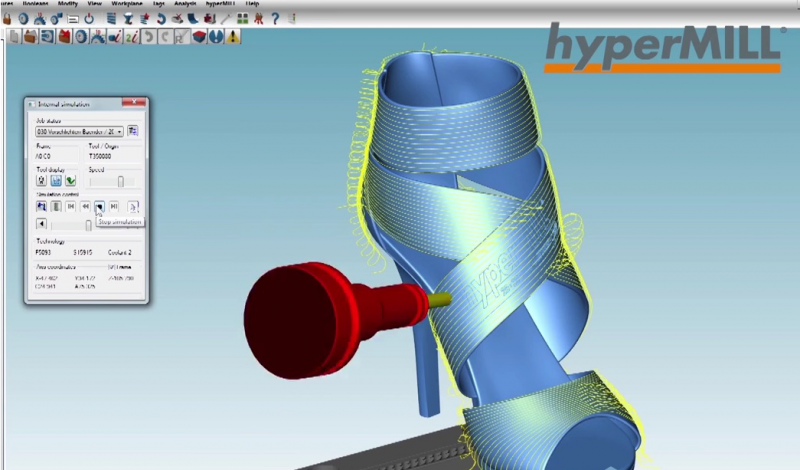Click the red box icon in second toolbar

(x=64, y=37)
